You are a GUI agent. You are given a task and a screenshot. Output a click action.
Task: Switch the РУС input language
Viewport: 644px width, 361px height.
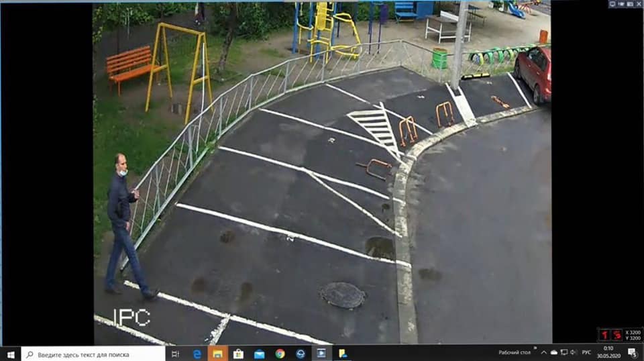tap(586, 352)
